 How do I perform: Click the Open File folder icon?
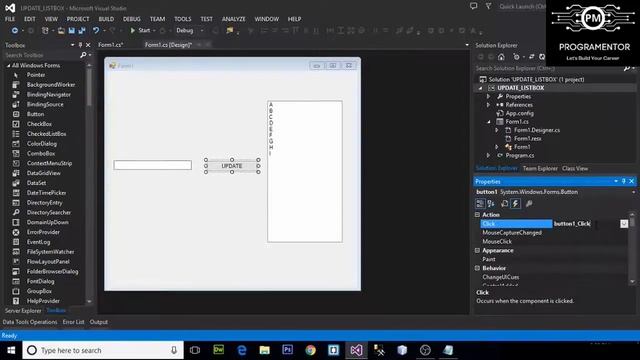(61, 31)
